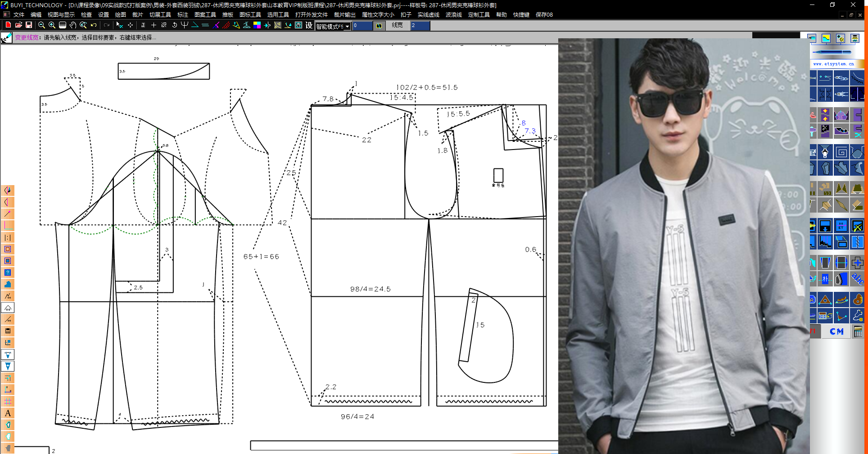Viewport: 868px width, 454px height.
Task: Click the blue solid shape icon in left bar
Action: [x=8, y=284]
